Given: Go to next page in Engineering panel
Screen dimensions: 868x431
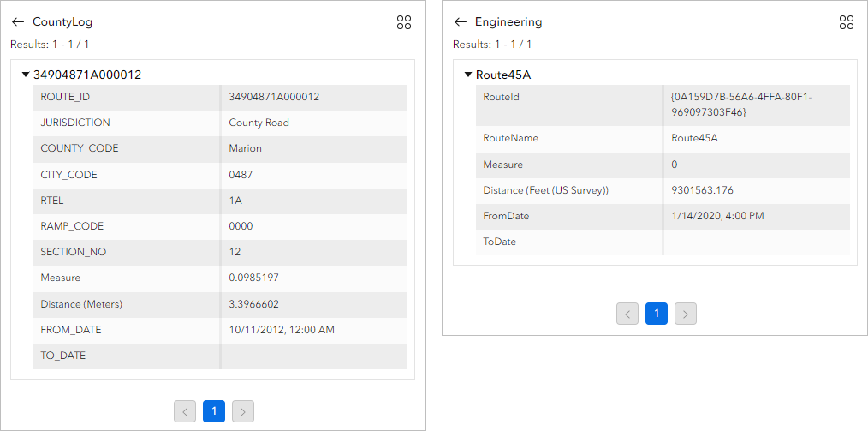Looking at the screenshot, I should tap(685, 314).
